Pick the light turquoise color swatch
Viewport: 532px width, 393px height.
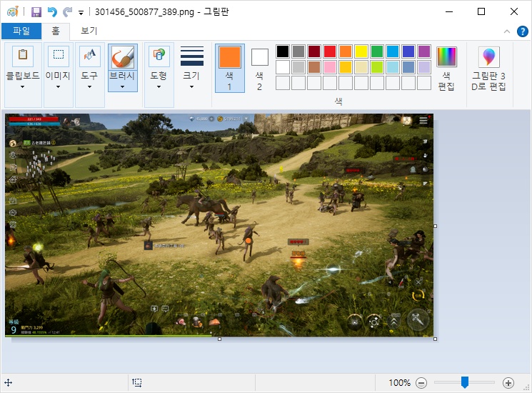pyautogui.click(x=393, y=67)
